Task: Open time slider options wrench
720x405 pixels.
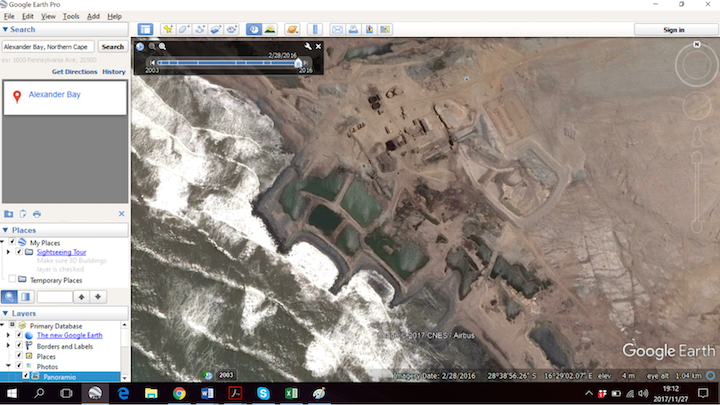Action: tap(308, 46)
